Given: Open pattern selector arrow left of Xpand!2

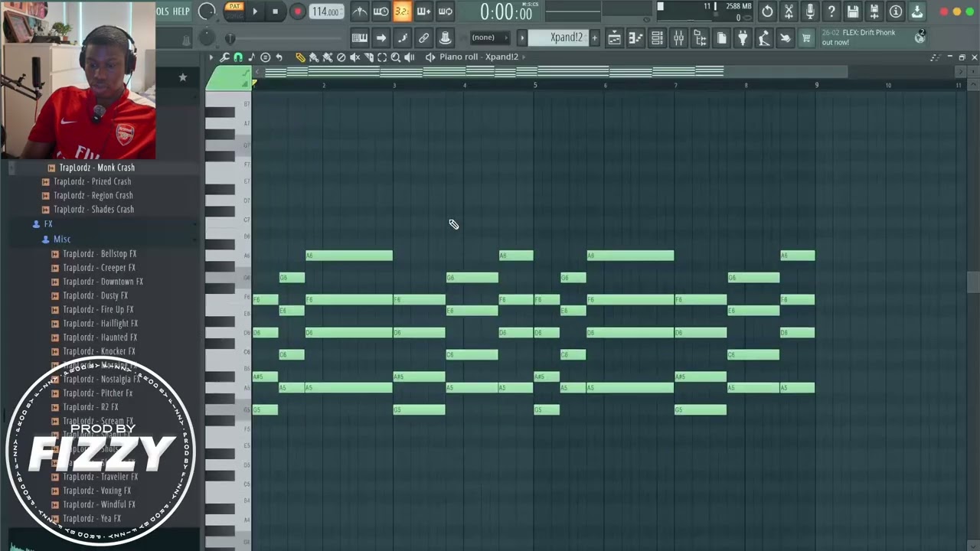Looking at the screenshot, I should tap(522, 37).
